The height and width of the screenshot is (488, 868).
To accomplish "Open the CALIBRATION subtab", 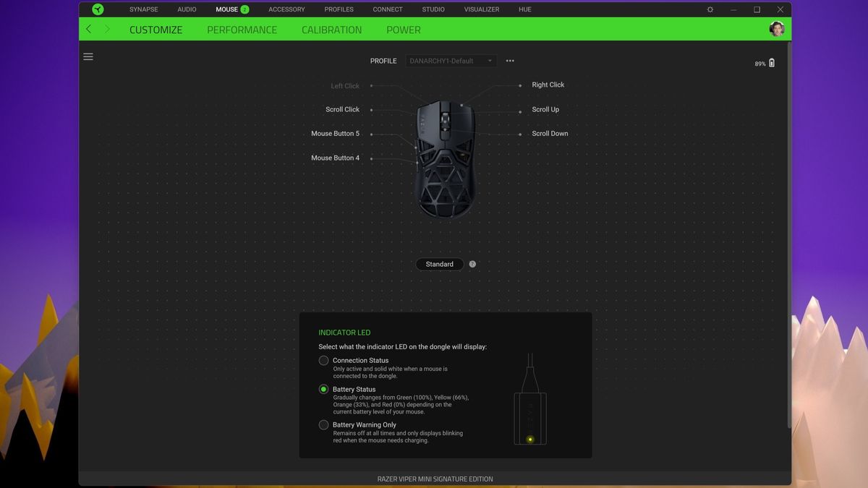I will [x=331, y=30].
